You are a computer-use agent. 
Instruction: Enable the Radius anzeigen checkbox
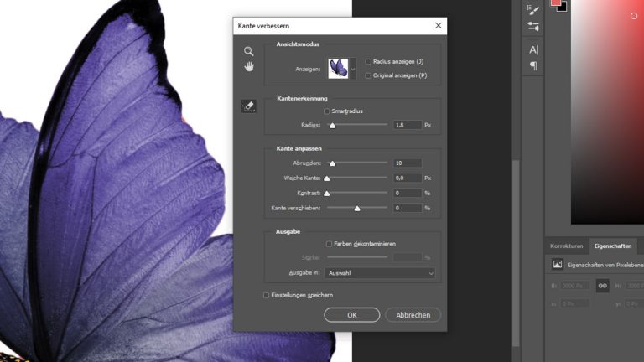click(368, 62)
